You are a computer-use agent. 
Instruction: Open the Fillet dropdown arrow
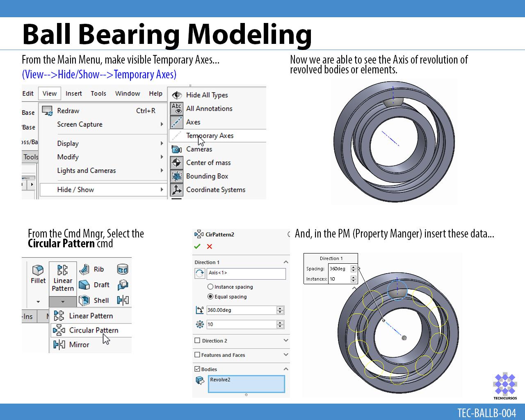pyautogui.click(x=38, y=302)
